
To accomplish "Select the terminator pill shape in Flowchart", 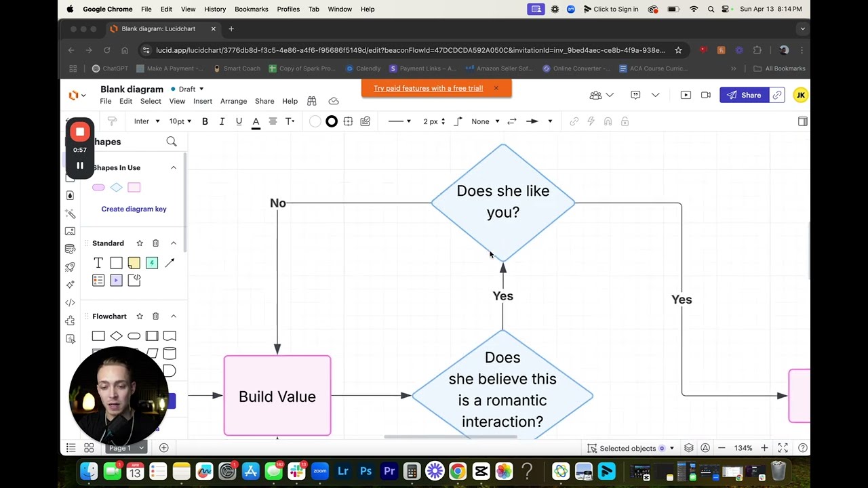I will 134,336.
